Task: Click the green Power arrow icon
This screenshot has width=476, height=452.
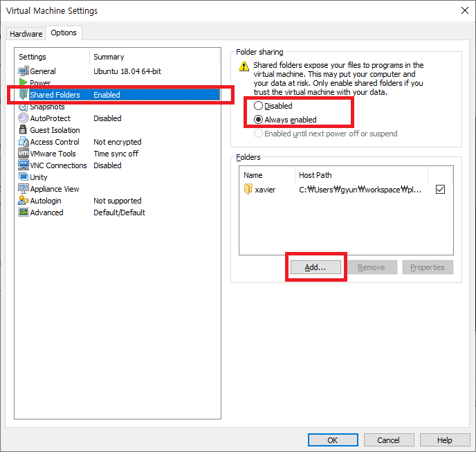Action: click(24, 82)
